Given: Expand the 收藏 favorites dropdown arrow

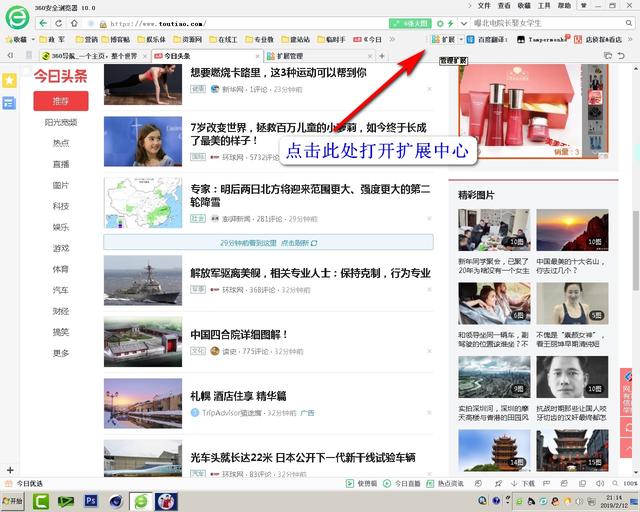Looking at the screenshot, I should point(33,40).
